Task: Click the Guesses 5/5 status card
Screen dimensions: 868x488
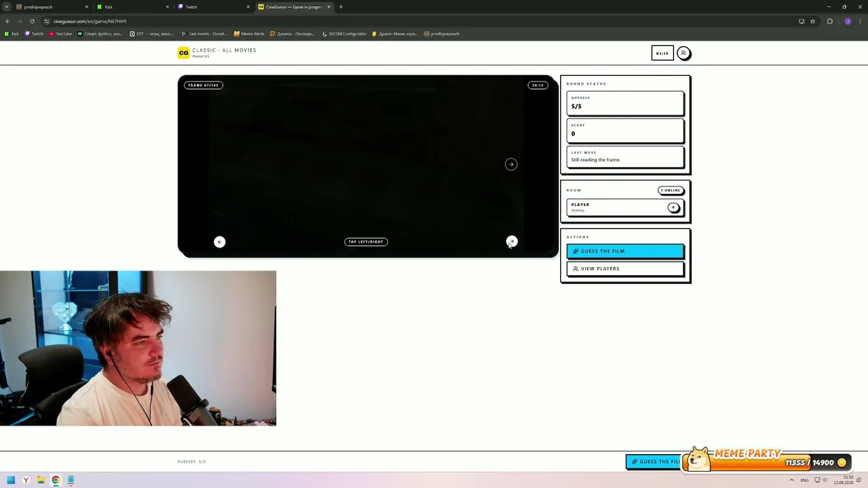Action: [x=625, y=103]
